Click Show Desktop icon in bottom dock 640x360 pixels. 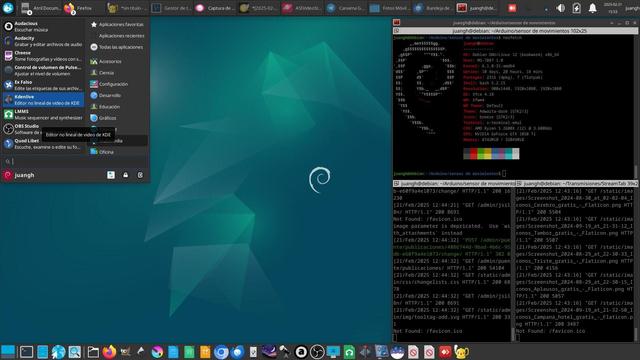coord(8,351)
